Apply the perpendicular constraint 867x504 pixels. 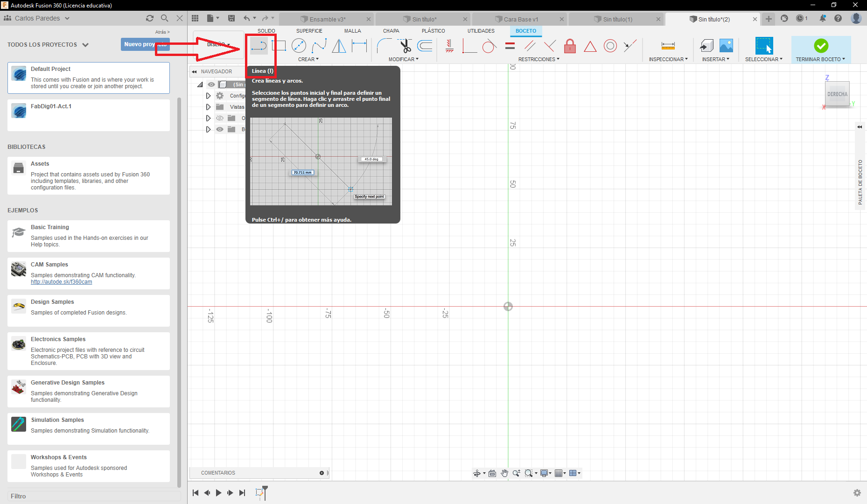pyautogui.click(x=550, y=46)
